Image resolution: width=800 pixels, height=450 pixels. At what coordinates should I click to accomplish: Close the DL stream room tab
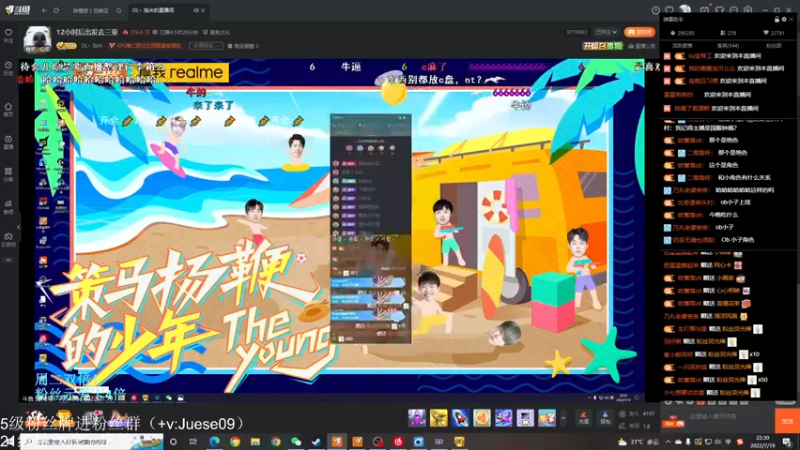tap(203, 10)
